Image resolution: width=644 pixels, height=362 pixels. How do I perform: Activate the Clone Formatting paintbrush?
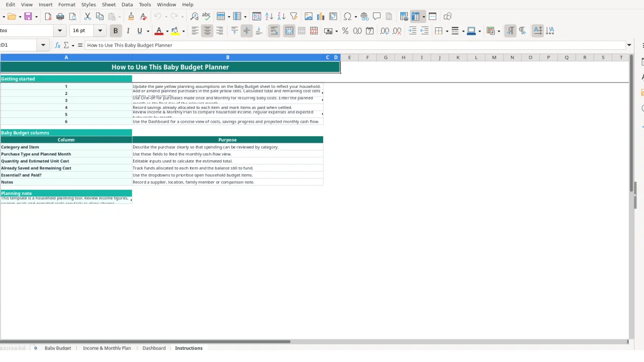click(130, 17)
